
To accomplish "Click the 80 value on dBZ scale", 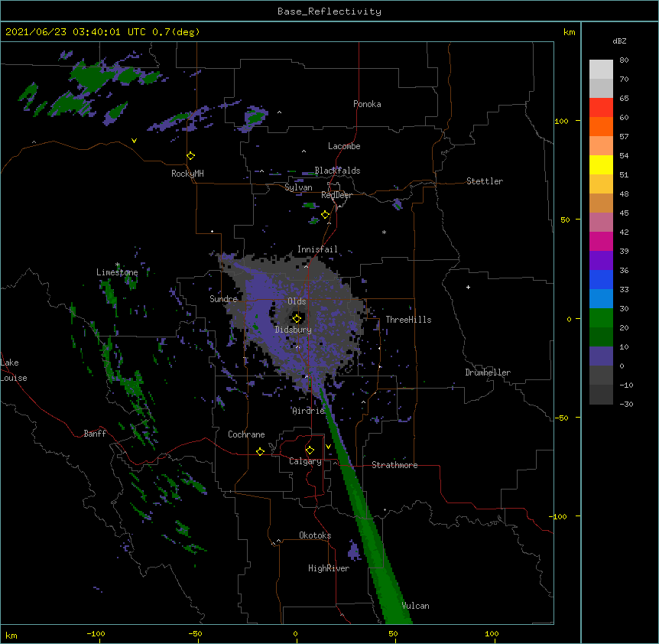I will tap(624, 60).
